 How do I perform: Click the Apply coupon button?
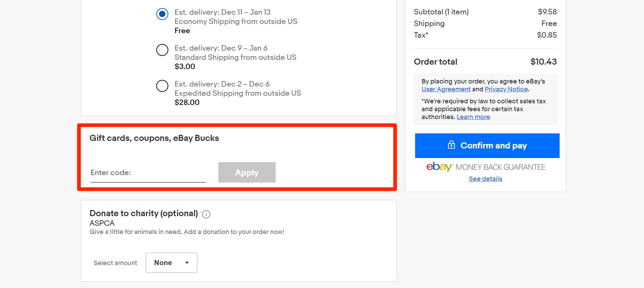247,172
